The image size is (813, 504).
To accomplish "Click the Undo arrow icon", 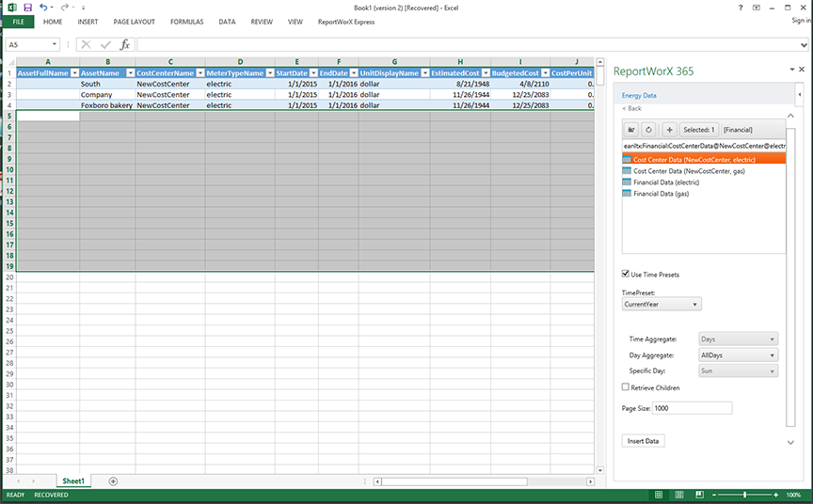I will tap(43, 7).
